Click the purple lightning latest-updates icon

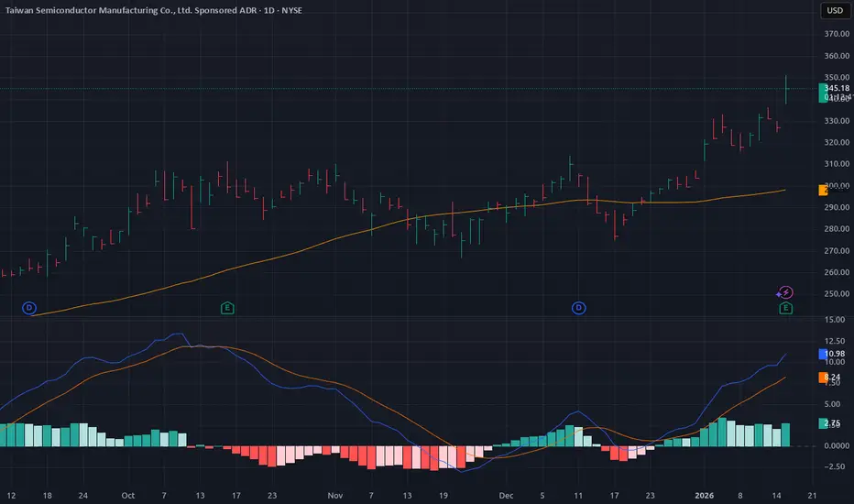pyautogui.click(x=785, y=292)
